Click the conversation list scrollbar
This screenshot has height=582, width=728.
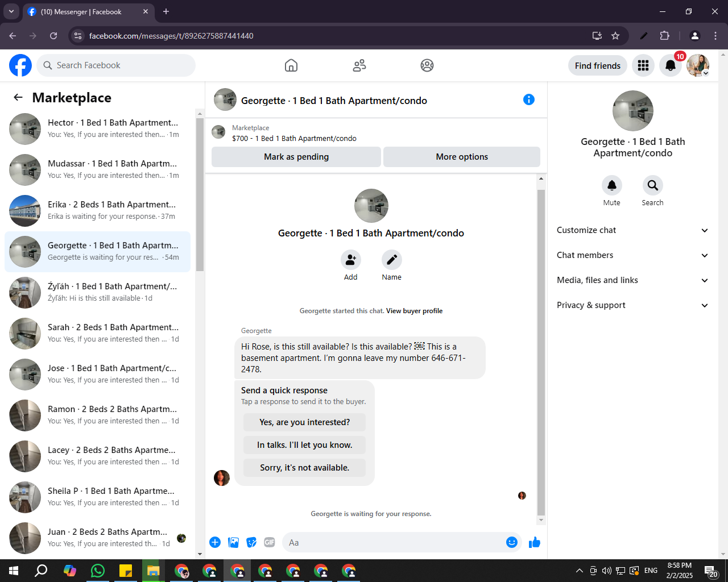point(200,195)
